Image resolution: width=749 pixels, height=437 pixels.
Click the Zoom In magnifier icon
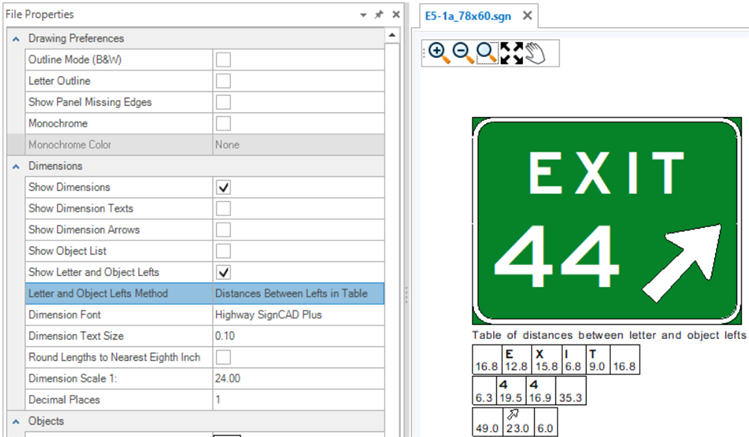(x=437, y=53)
